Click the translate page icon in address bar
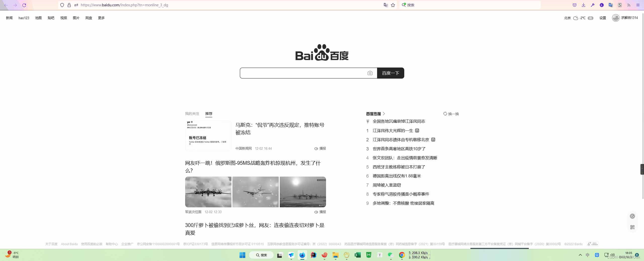This screenshot has width=644, height=261. pos(386,5)
